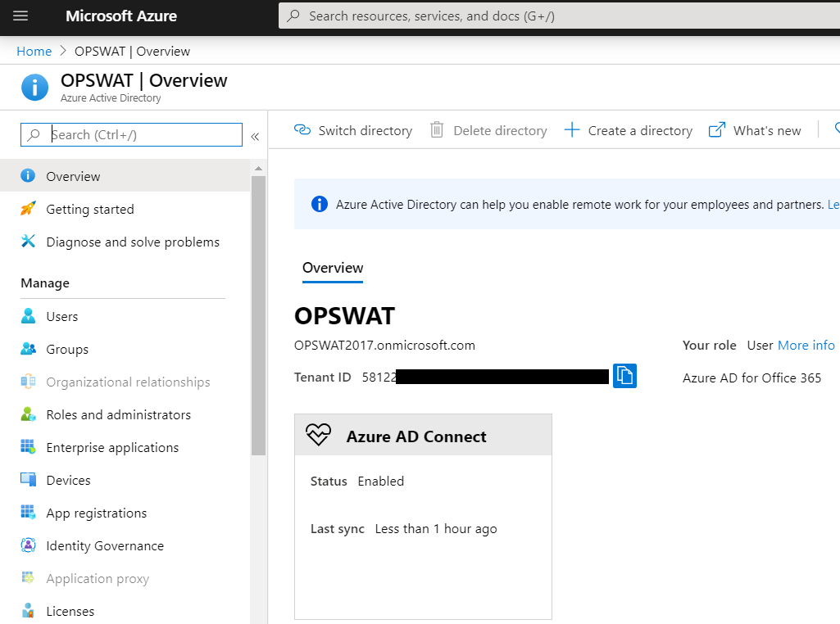Open More info about your role
Screen dimensions: 840x624
[806, 346]
